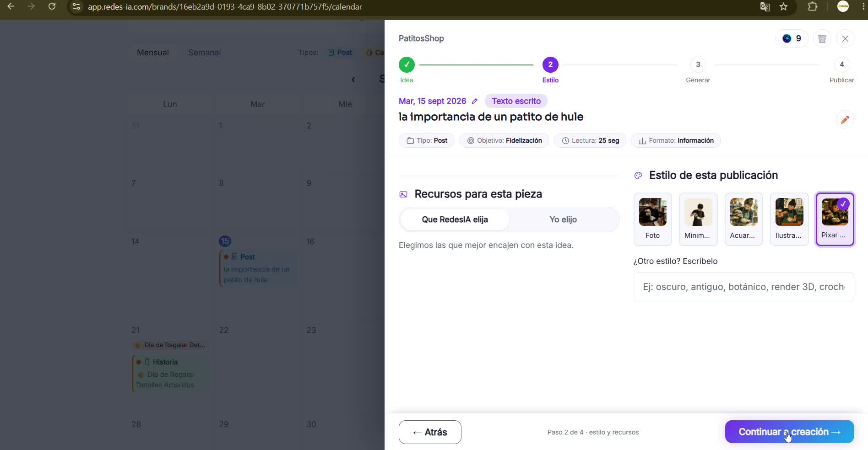Click the 'Tipo: Post' chip
This screenshot has width=868, height=450.
coord(427,140)
